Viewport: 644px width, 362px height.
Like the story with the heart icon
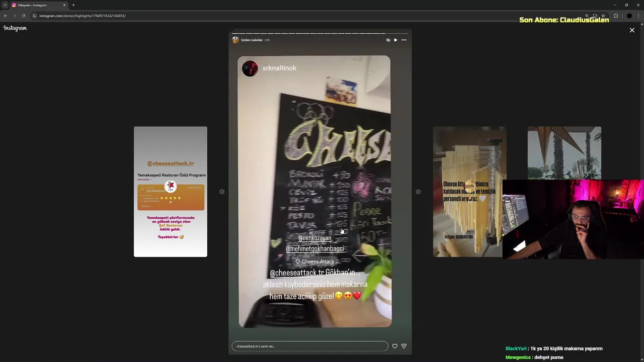click(394, 346)
